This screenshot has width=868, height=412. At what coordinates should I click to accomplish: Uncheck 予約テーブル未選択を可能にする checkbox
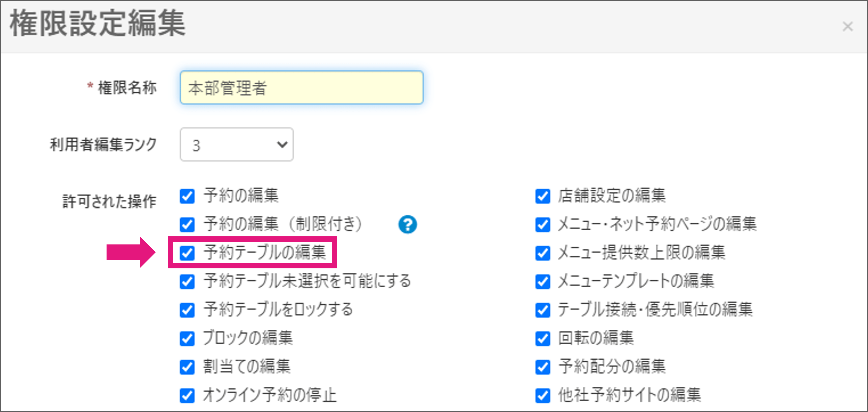pos(187,282)
